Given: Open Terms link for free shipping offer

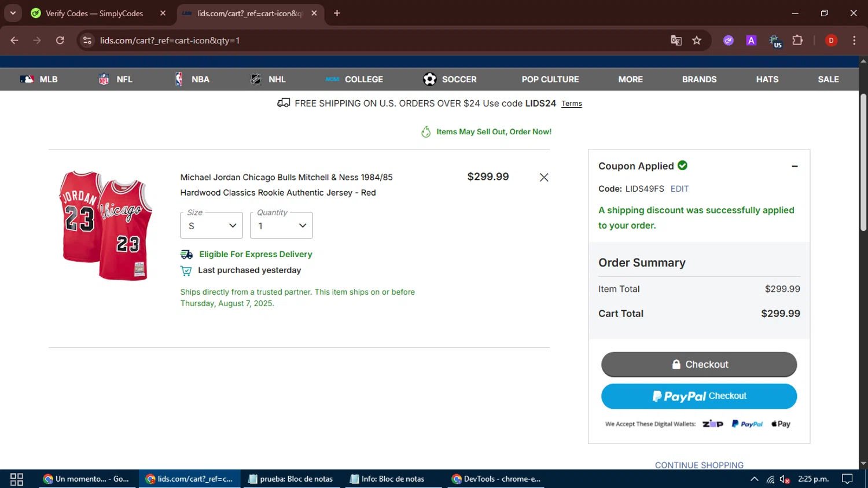Looking at the screenshot, I should pos(572,104).
